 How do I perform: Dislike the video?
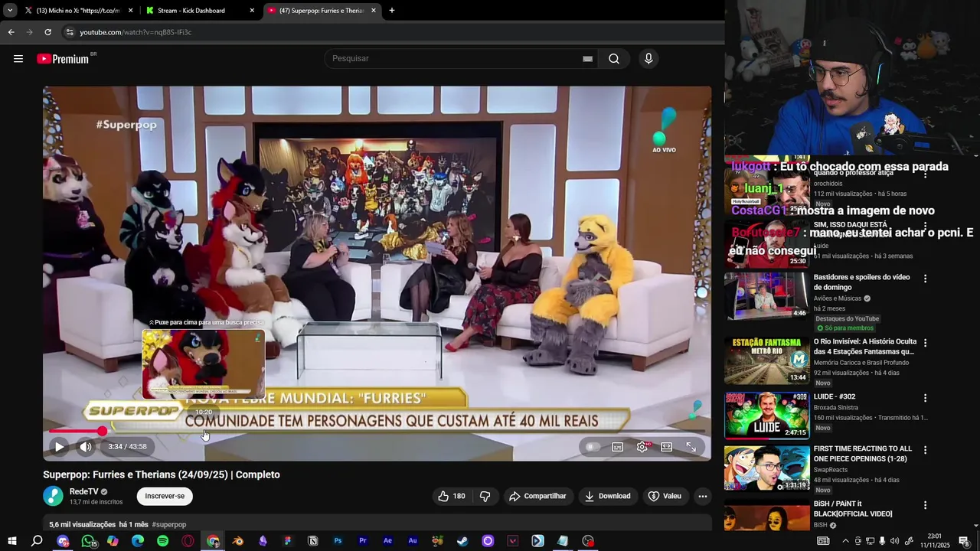click(485, 496)
